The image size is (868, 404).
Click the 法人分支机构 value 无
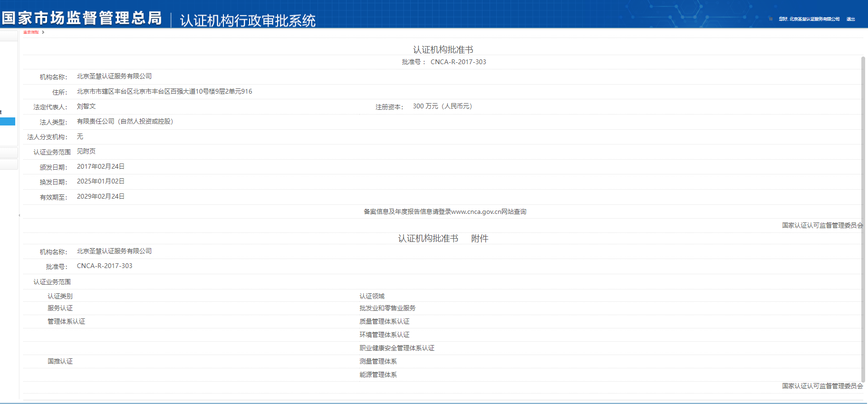point(80,136)
